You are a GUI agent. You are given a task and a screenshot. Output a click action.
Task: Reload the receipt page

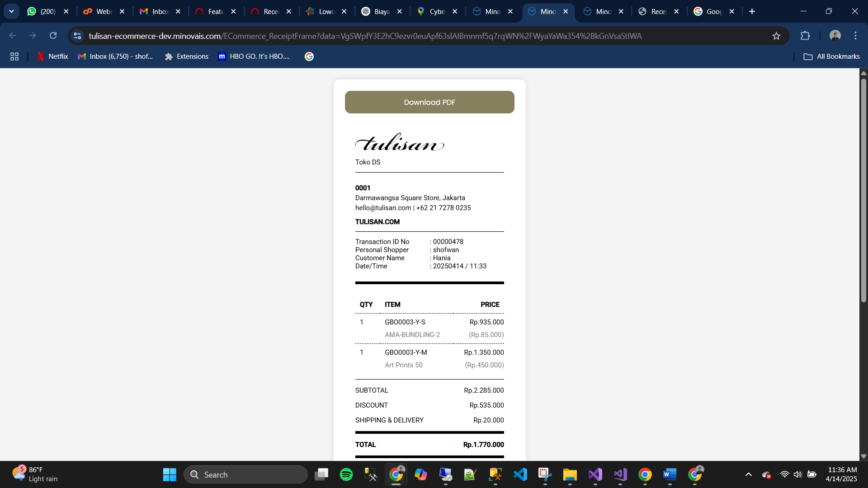point(53,36)
